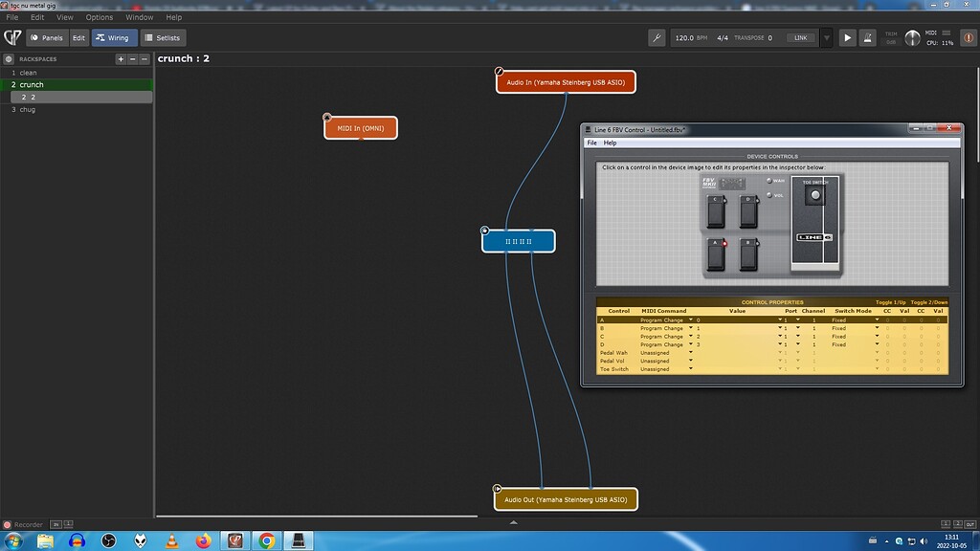Click the Transpose value

[x=770, y=37]
